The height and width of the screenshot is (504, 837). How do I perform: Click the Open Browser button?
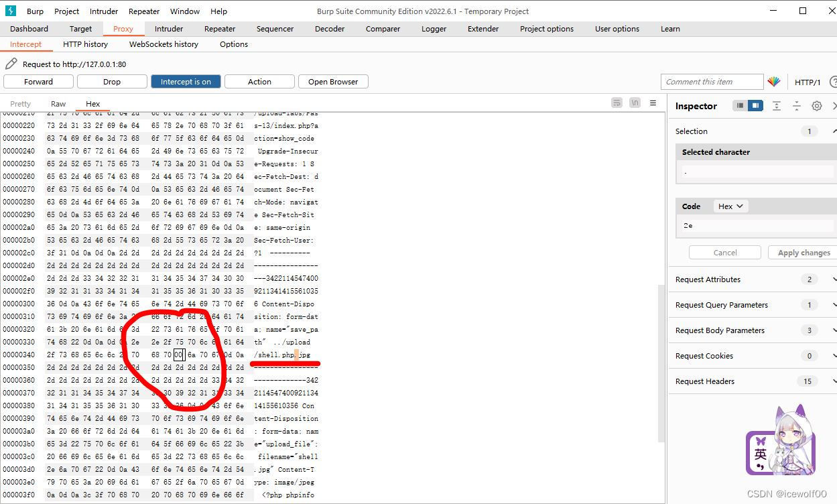(333, 82)
